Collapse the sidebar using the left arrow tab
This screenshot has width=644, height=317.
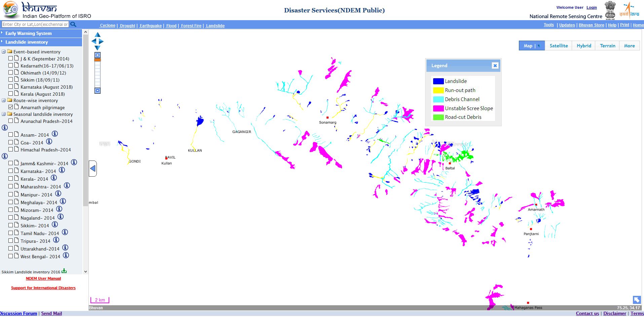(x=93, y=168)
